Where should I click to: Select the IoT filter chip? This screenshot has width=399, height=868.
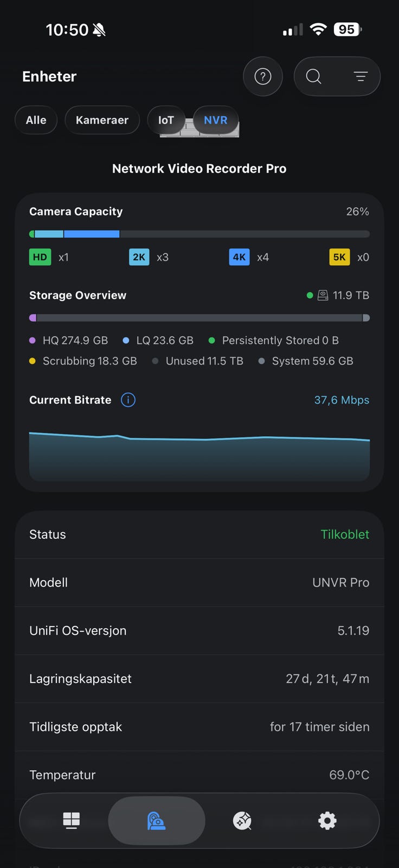tap(166, 120)
